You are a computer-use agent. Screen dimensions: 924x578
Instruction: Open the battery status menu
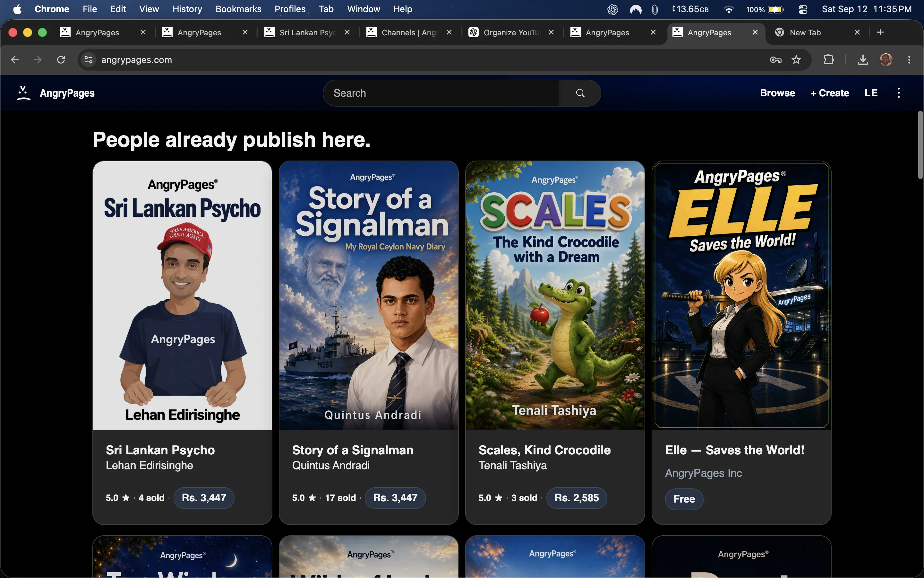coord(765,9)
